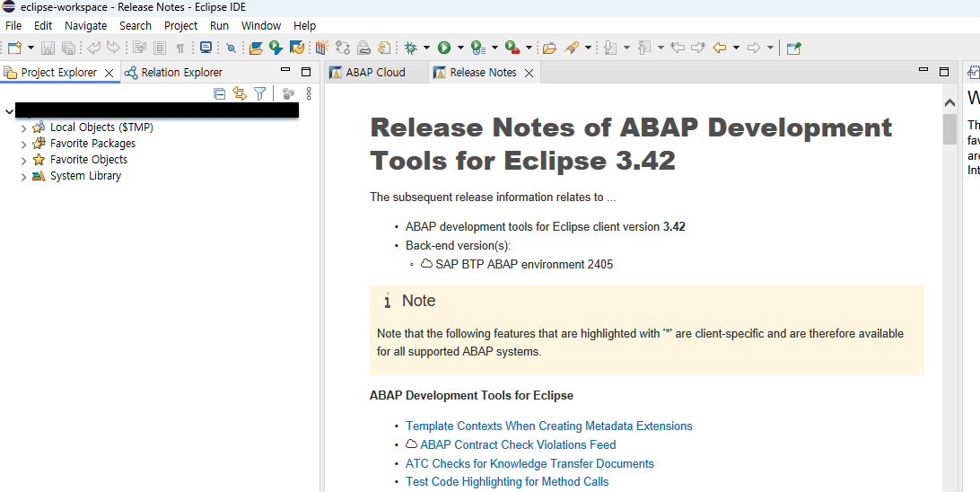Click the Run ABAP Development Object icon
Image resolution: width=980 pixels, height=492 pixels.
click(276, 48)
